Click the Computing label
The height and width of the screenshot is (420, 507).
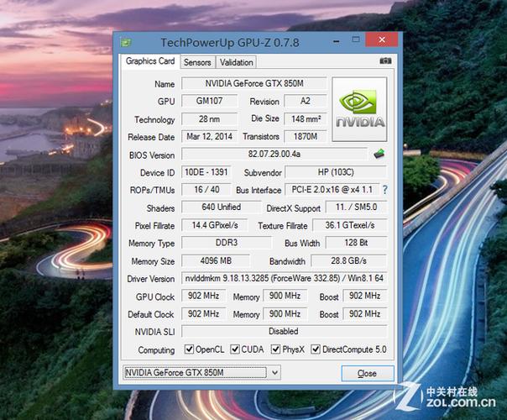coord(156,350)
